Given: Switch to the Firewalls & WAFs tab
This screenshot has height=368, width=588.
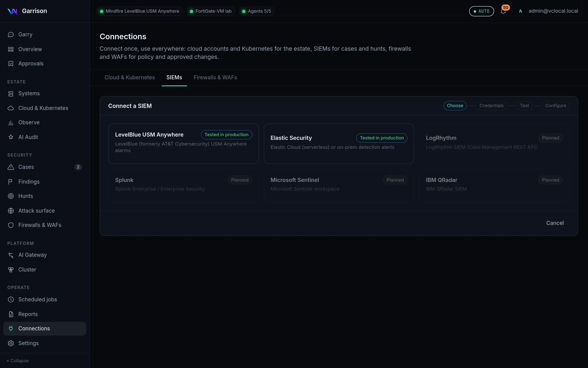Looking at the screenshot, I should point(215,77).
